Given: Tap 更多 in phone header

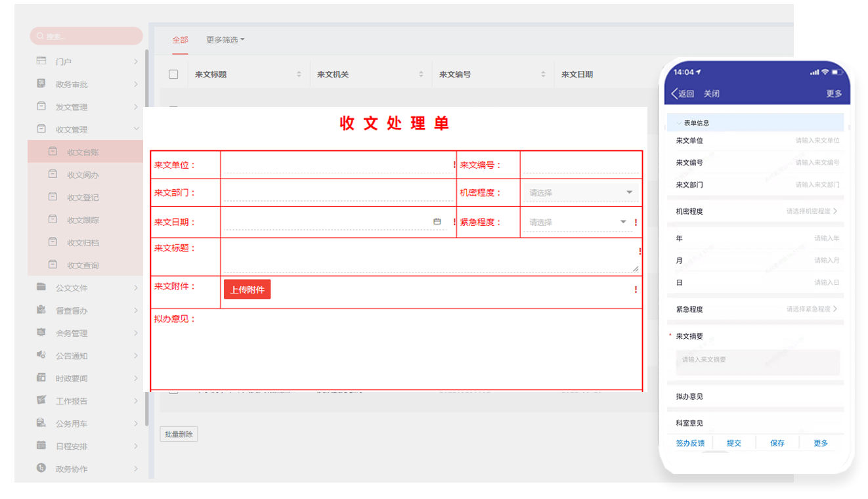Looking at the screenshot, I should pos(834,94).
